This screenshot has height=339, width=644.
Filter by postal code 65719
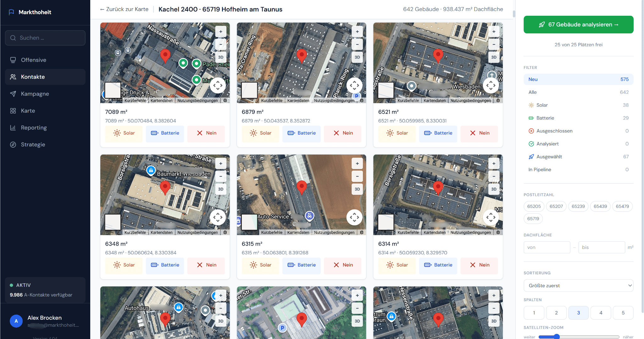pos(533,219)
